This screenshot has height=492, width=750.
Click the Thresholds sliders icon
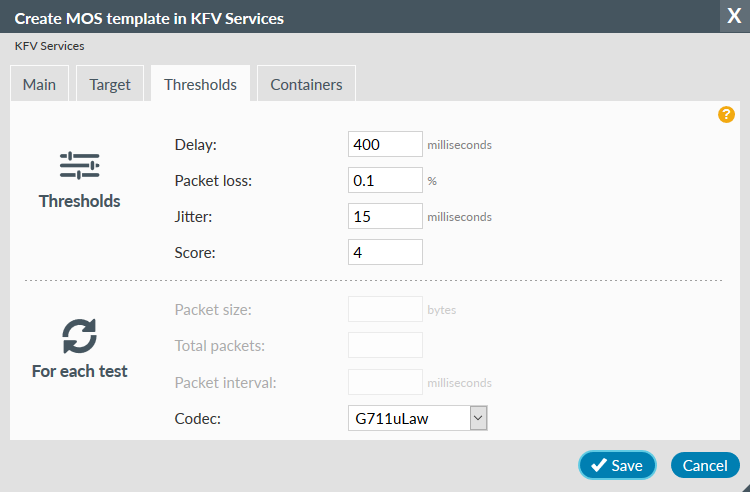click(x=79, y=165)
